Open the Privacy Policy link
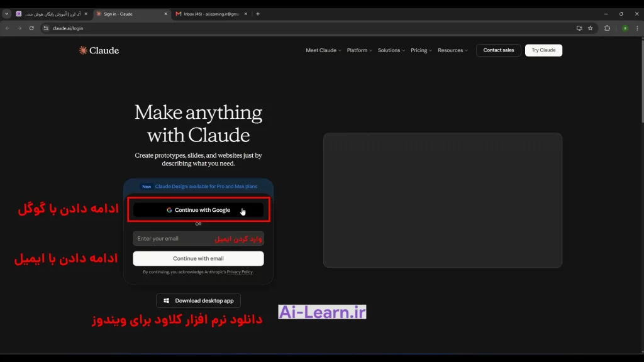This screenshot has width=644, height=362. (240, 272)
